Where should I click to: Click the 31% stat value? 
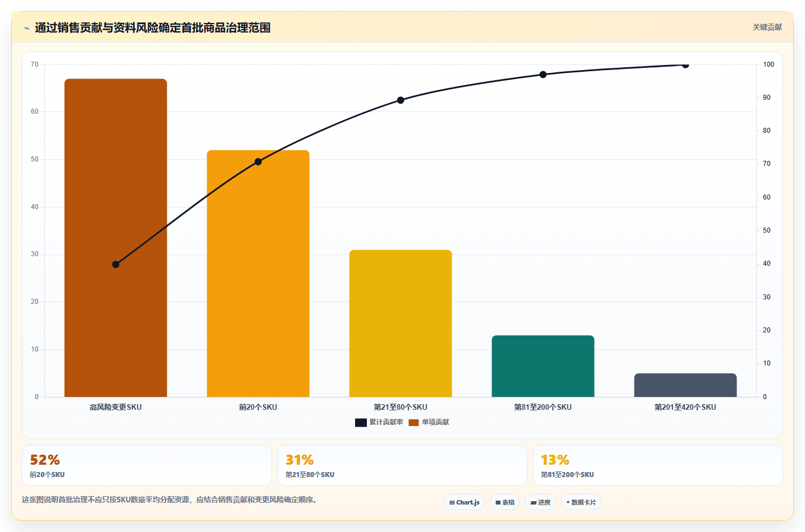tap(300, 460)
